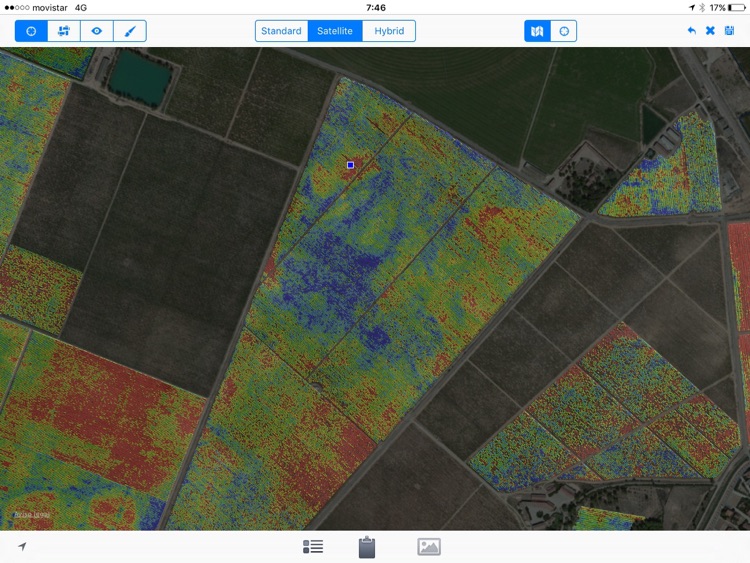This screenshot has height=563, width=750.
Task: Select the target crosshair tool in left toolbar
Action: [31, 31]
